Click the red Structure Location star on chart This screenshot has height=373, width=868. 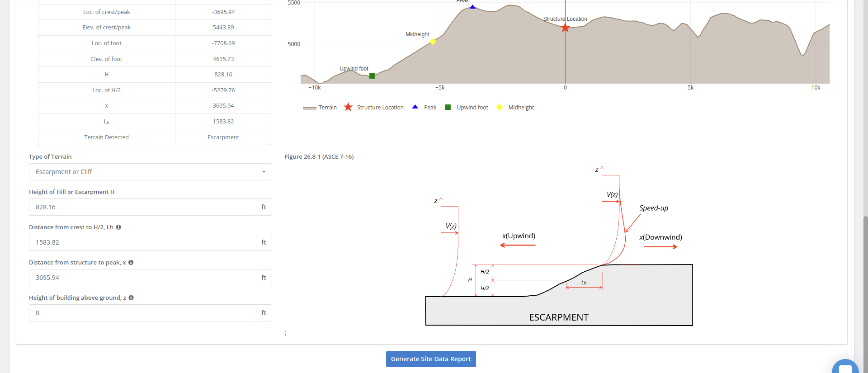[565, 28]
